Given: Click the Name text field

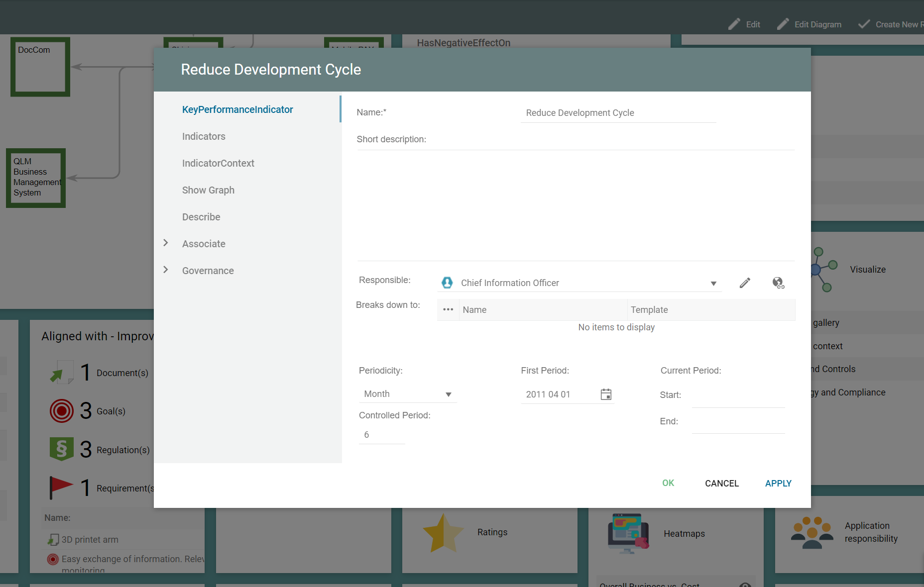Looking at the screenshot, I should point(618,113).
